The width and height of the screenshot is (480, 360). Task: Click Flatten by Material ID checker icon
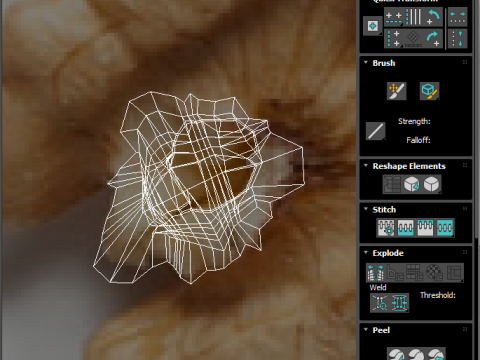[x=434, y=273]
